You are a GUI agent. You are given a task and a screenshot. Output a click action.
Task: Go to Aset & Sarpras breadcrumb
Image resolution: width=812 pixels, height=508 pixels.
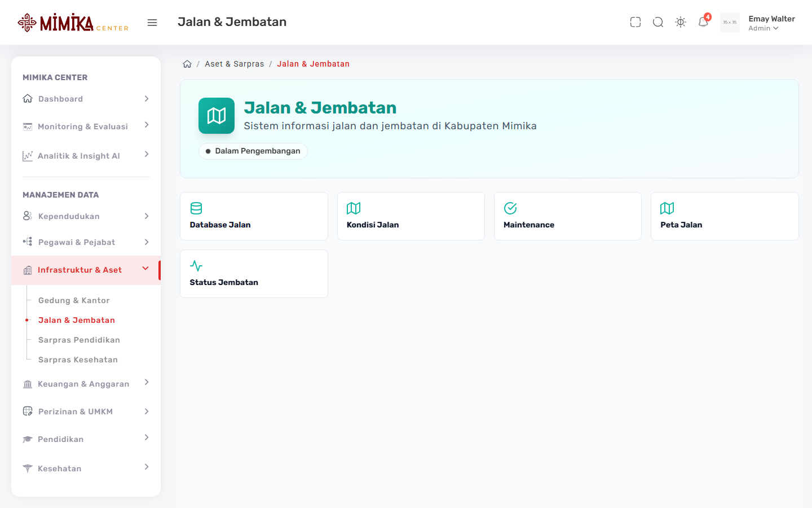[235, 64]
